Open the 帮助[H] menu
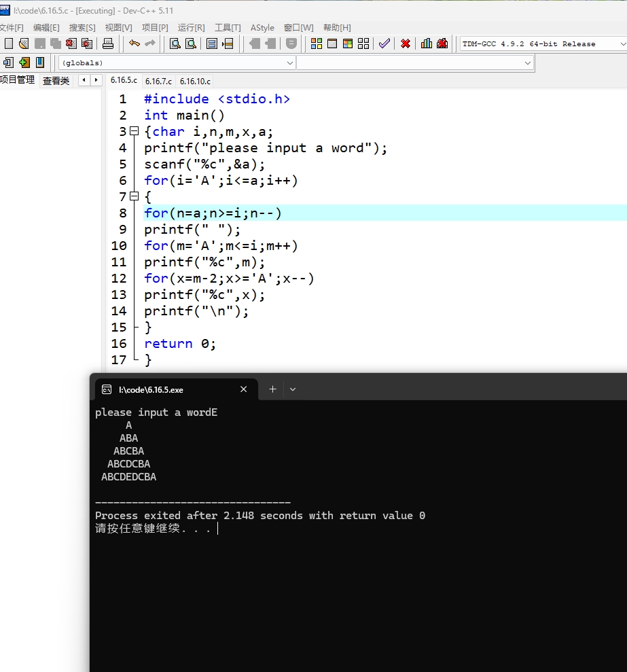The image size is (627, 672). pos(337,27)
